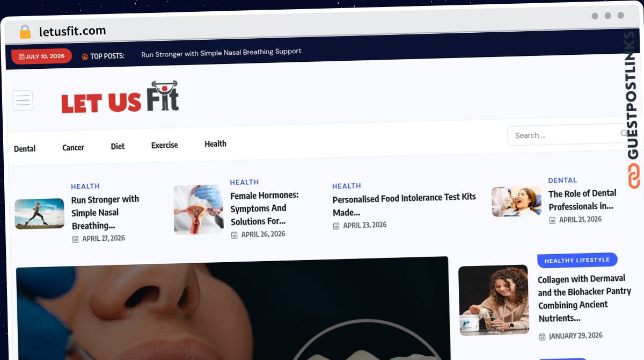Image resolution: width=644 pixels, height=360 pixels.
Task: Click the July 10, 2026 date badge
Action: [x=41, y=56]
